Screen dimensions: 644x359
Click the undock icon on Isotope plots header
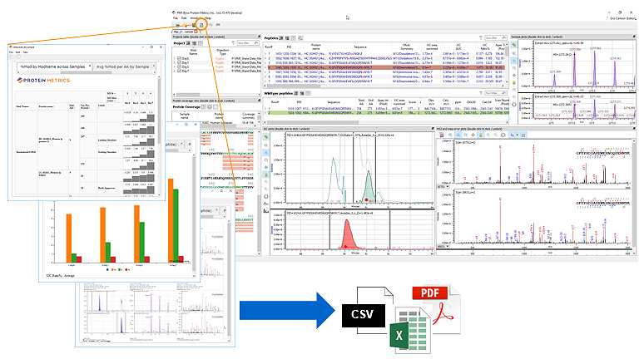click(634, 37)
